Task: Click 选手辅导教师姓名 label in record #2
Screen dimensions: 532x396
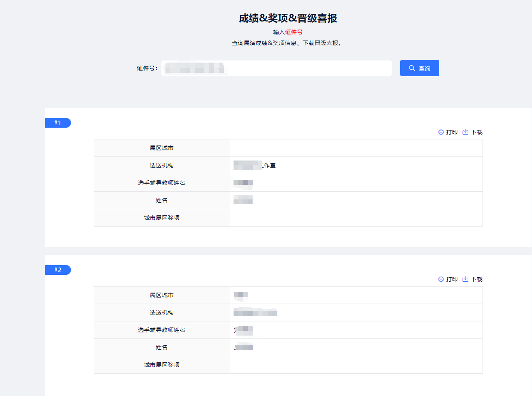Action: pyautogui.click(x=161, y=330)
